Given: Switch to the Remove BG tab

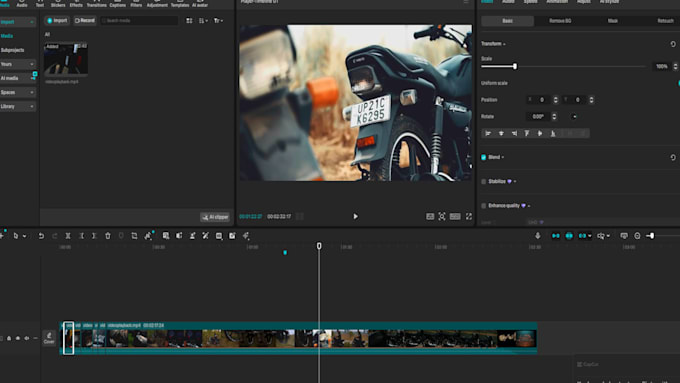Looking at the screenshot, I should [x=560, y=21].
